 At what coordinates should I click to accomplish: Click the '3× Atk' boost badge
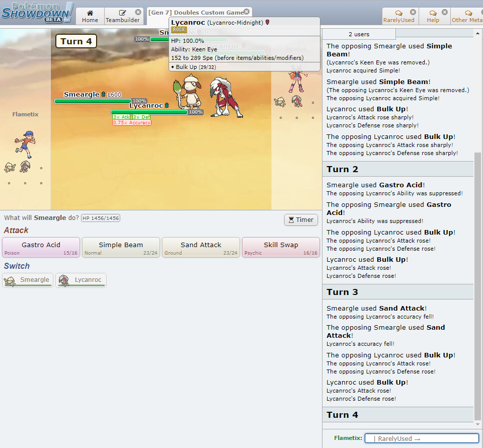pos(121,117)
